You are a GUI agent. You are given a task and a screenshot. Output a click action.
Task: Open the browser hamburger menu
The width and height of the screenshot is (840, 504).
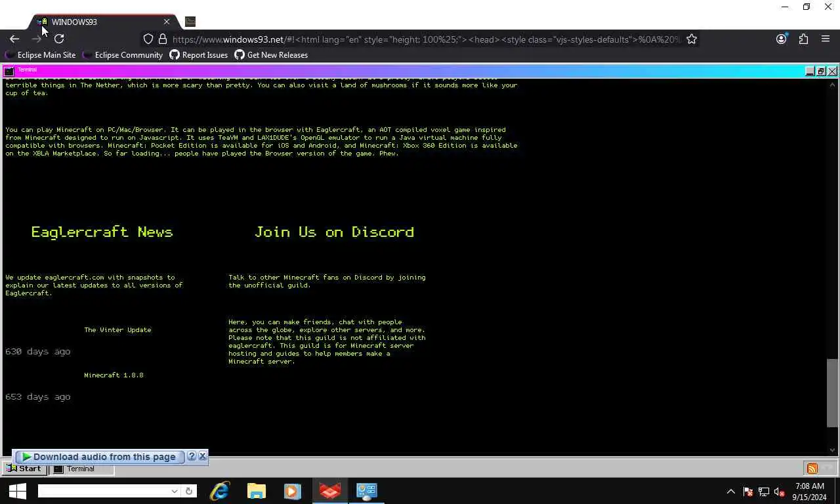click(x=826, y=39)
